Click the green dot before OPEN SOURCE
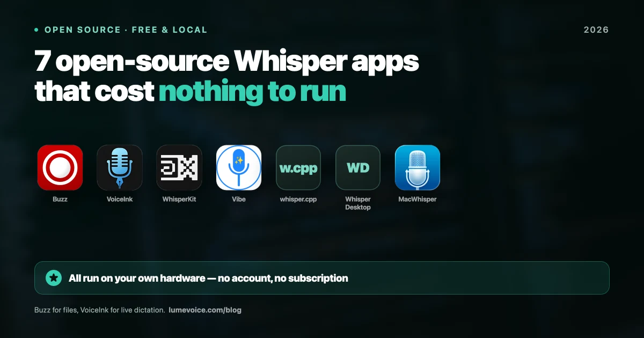Screen dimensions: 644x338 pos(36,30)
